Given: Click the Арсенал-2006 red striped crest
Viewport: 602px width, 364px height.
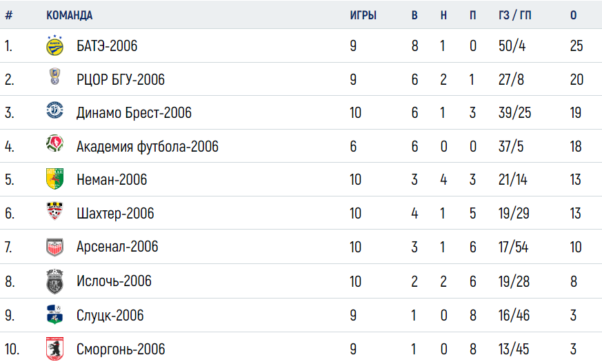Looking at the screenshot, I should [x=54, y=247].
